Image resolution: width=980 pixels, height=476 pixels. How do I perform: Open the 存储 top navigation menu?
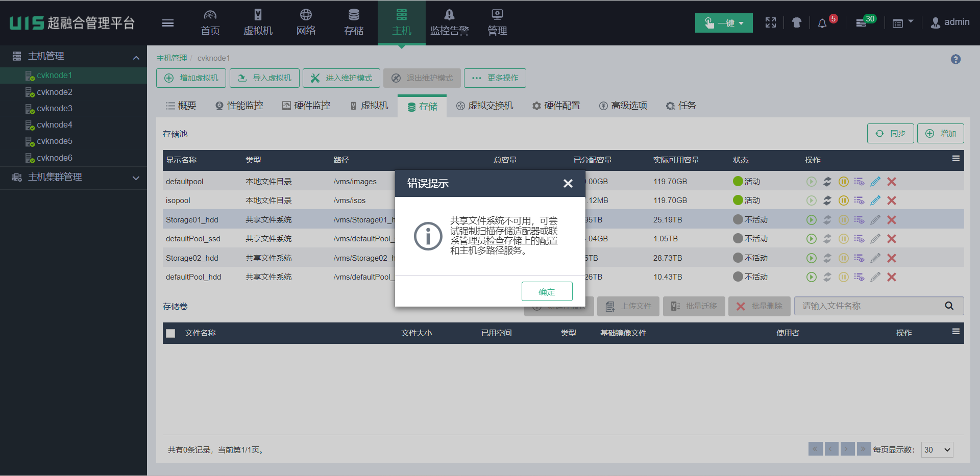pos(354,23)
